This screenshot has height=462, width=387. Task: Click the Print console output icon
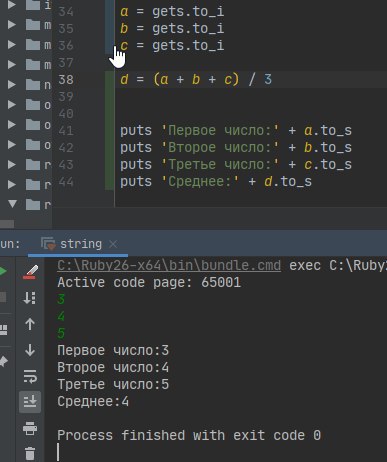[30, 428]
